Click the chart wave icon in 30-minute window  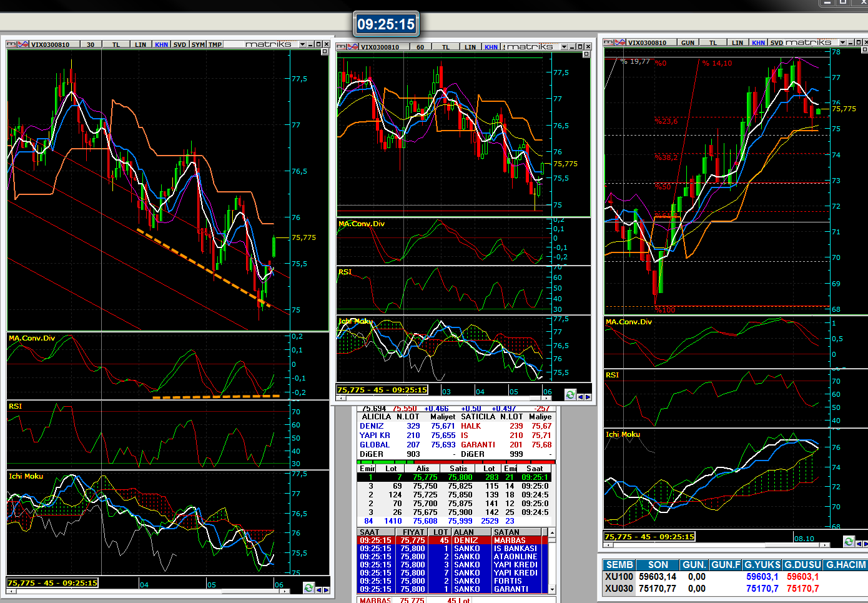tap(23, 44)
